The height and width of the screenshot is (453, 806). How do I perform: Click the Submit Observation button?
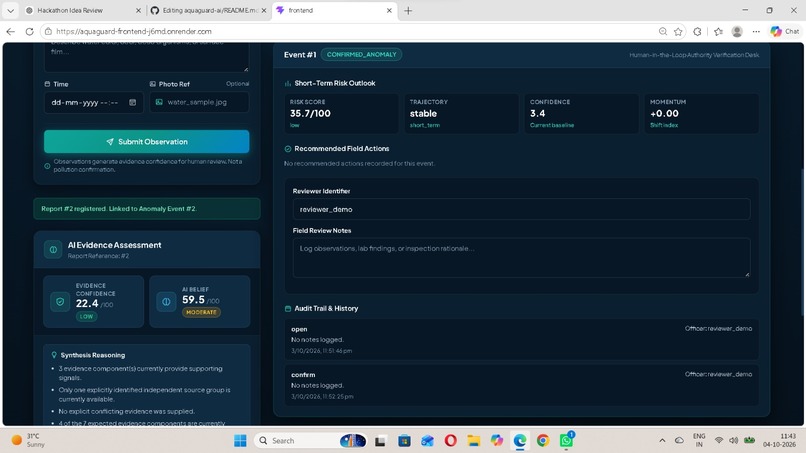146,141
